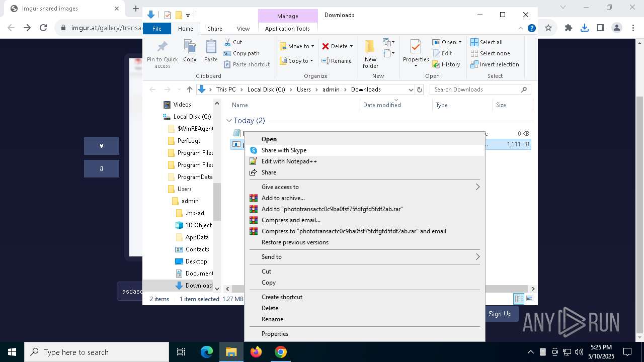The image size is (644, 362).
Task: Open Chrome downloads icon
Action: [584, 28]
